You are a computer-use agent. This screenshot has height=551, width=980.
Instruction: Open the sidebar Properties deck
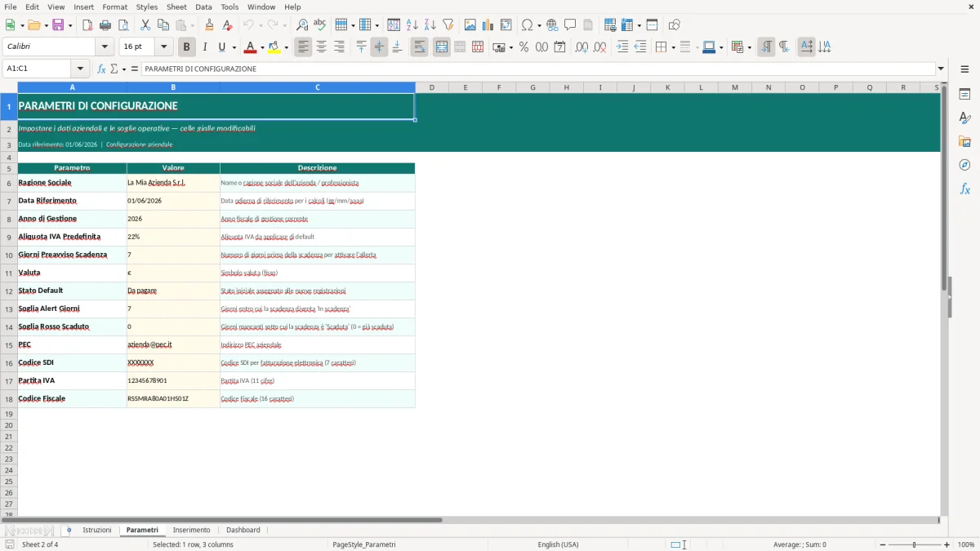964,95
